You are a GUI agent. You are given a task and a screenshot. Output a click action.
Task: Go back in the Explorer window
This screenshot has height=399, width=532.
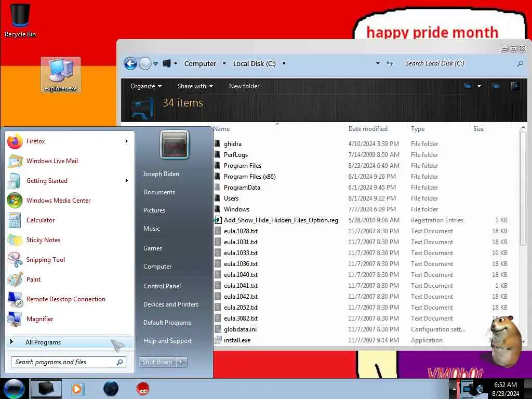pos(130,63)
